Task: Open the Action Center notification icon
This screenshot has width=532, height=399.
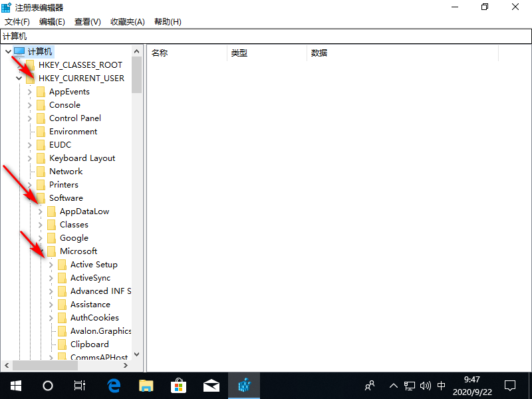Action: tap(510, 386)
